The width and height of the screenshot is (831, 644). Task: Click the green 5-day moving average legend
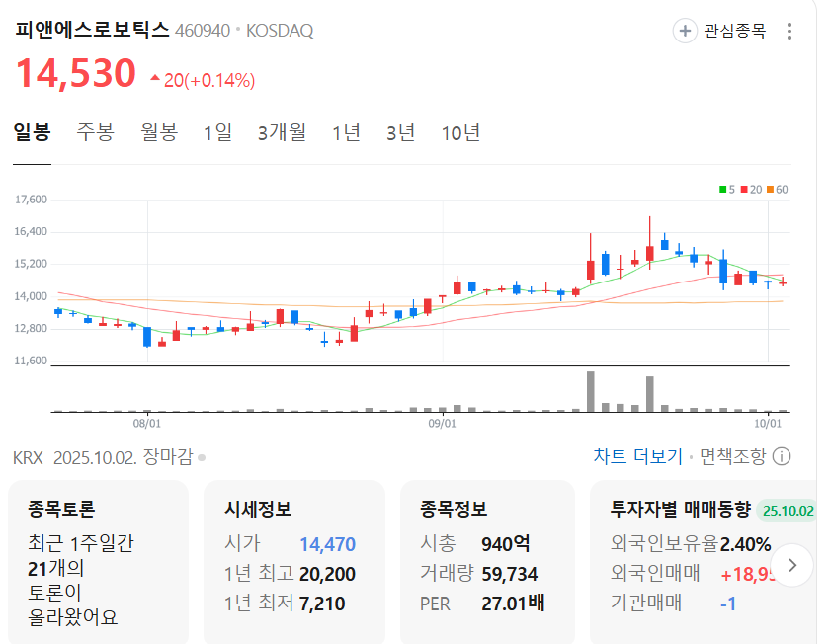726,189
